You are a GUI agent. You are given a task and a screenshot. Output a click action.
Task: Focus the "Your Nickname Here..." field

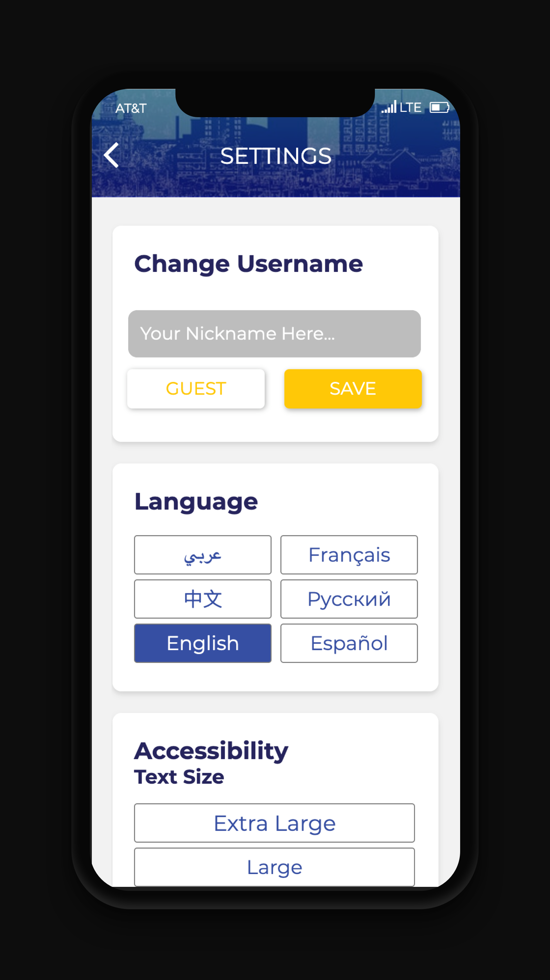[274, 334]
